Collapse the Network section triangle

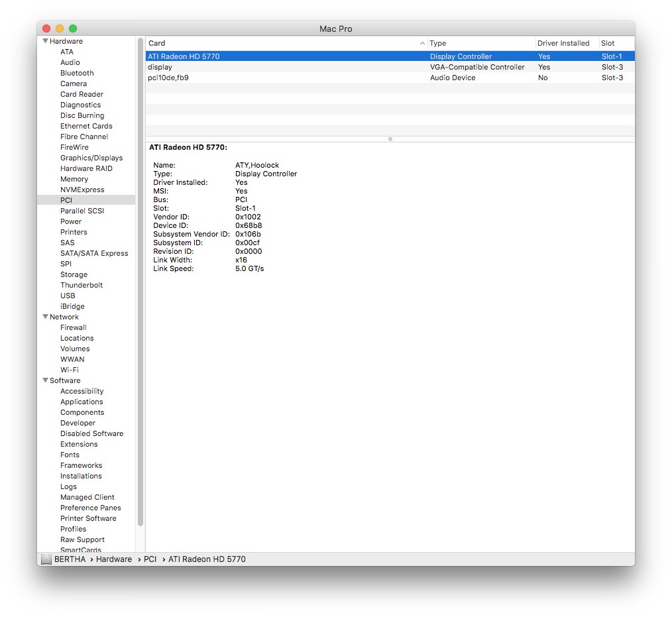click(x=45, y=317)
